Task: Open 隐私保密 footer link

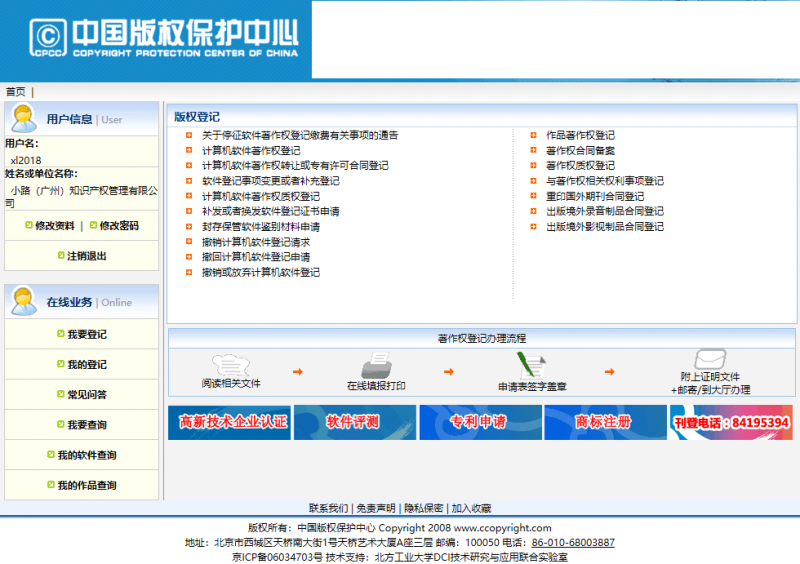Action: 423,508
